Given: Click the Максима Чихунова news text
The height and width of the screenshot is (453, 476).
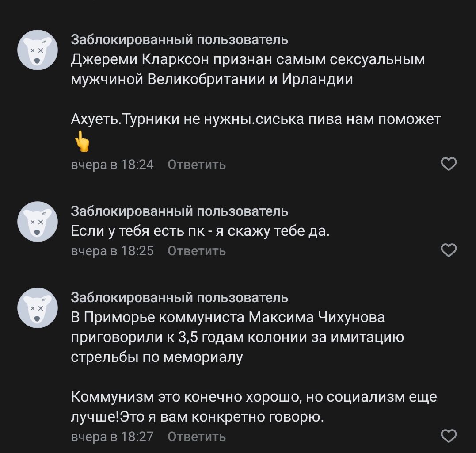Looking at the screenshot, I should pyautogui.click(x=237, y=337).
